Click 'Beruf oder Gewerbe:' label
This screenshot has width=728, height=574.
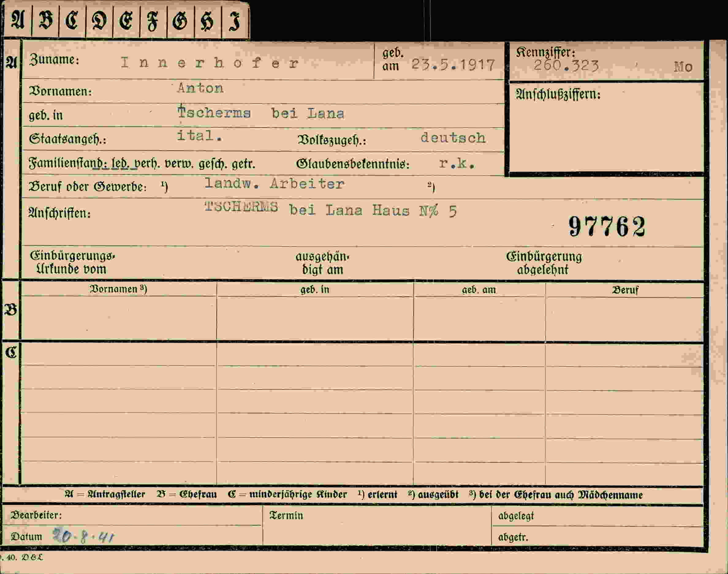[88, 187]
